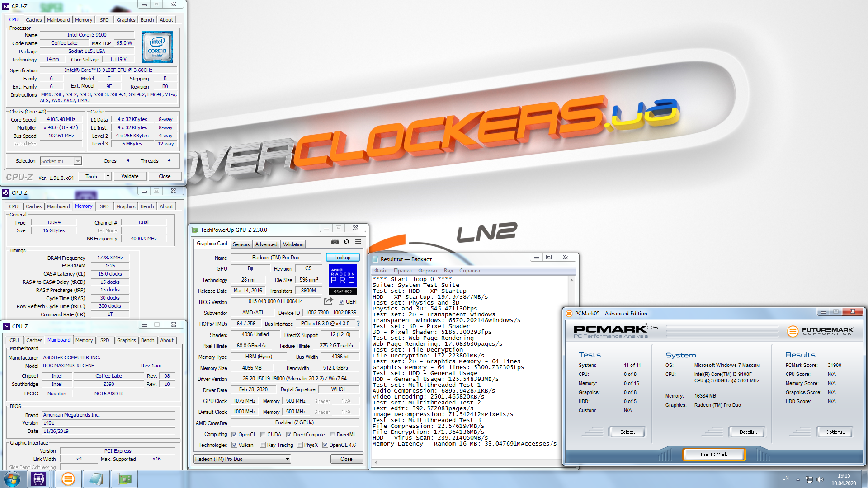868x488 pixels.
Task: Click the Tools button in CPU-Z
Action: tap(91, 176)
